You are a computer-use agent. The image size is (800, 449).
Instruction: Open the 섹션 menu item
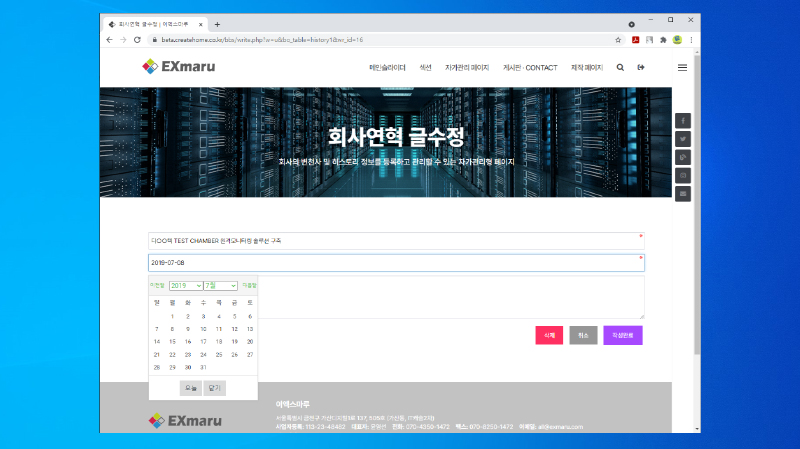(425, 67)
